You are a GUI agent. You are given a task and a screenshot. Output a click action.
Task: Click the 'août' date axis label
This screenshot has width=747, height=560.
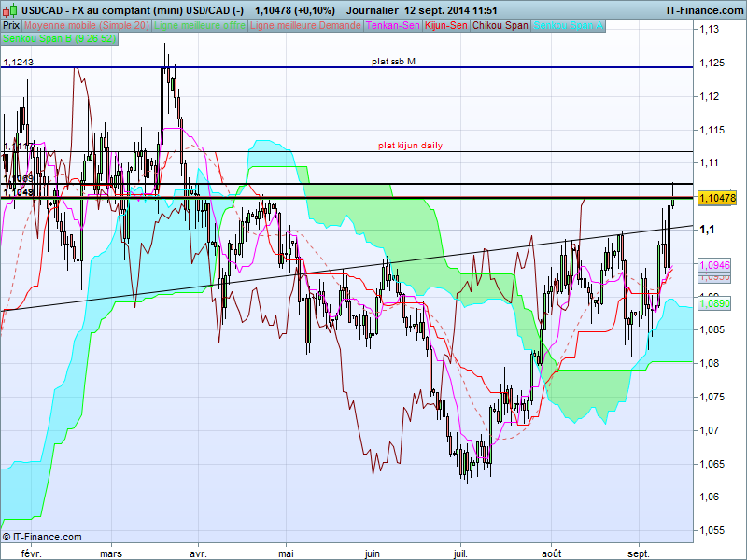[552, 553]
